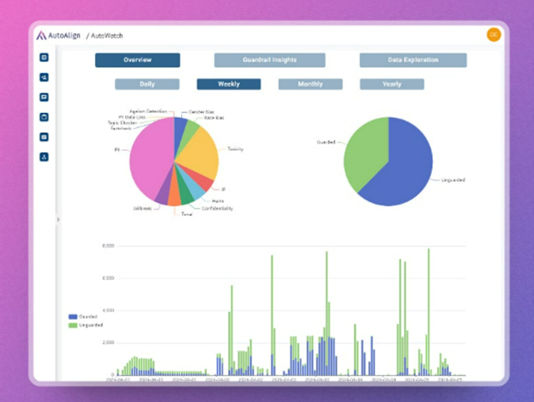Viewport: 534px width, 402px height.
Task: Click the PII pie label
Action: coord(117,150)
